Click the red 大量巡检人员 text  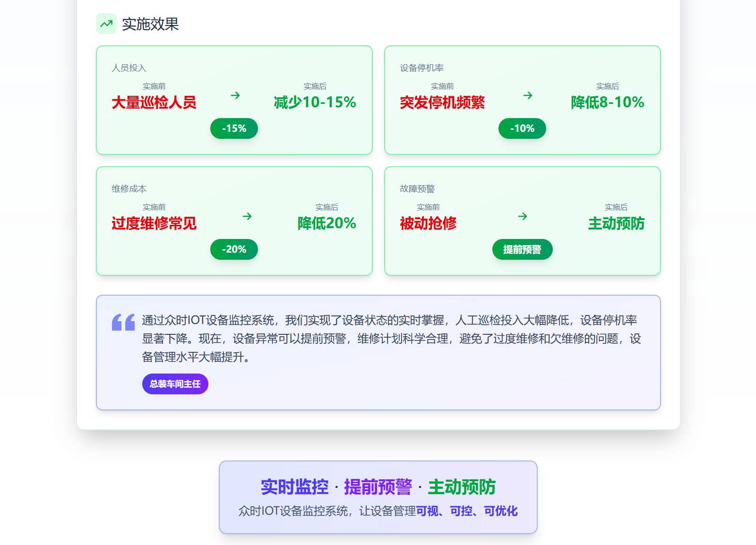(x=154, y=102)
